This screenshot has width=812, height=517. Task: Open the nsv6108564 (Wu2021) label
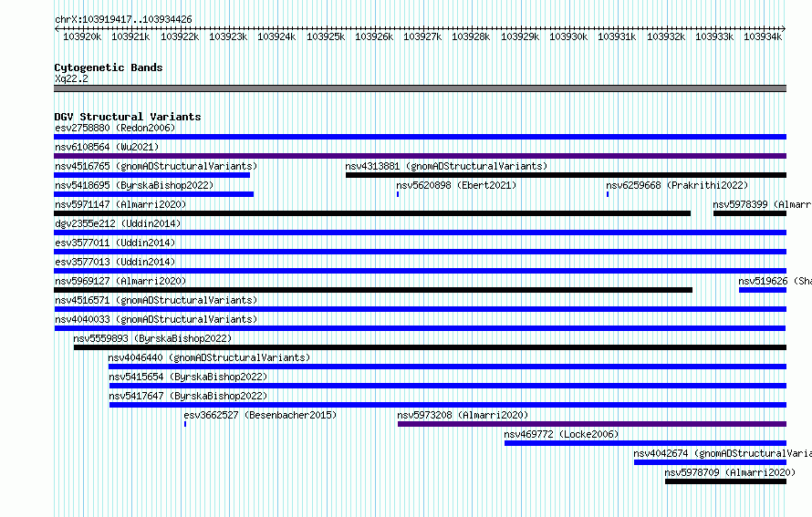(107, 147)
